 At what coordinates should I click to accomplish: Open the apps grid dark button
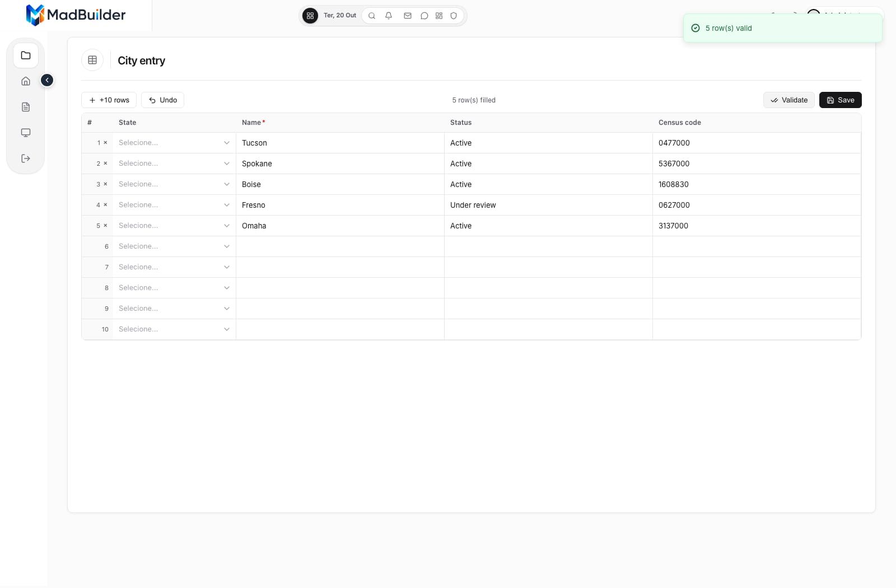click(310, 16)
